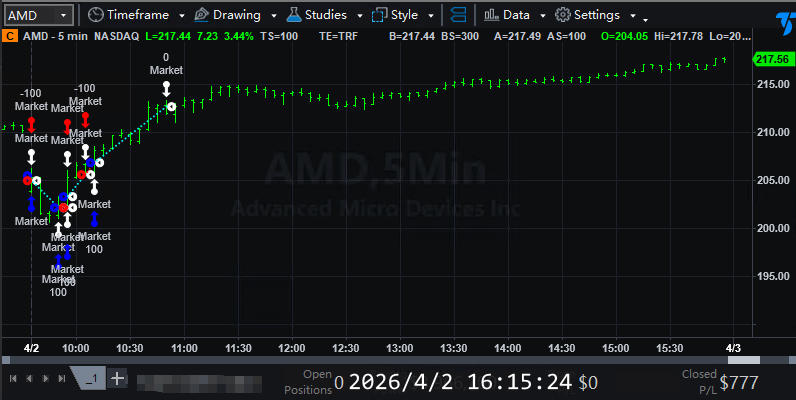Select the workspace tab labeled _1
Screen dimensions: 796x400
point(91,378)
